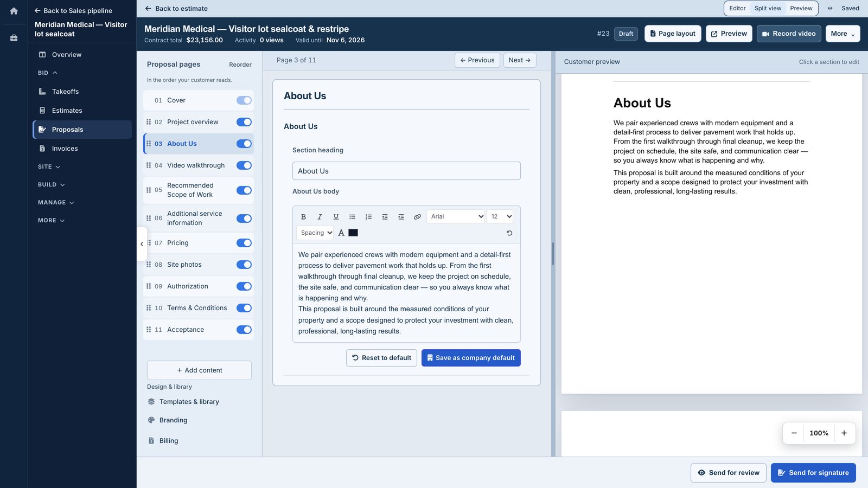Click the About Us body text area
The height and width of the screenshot is (488, 868).
[x=406, y=293]
